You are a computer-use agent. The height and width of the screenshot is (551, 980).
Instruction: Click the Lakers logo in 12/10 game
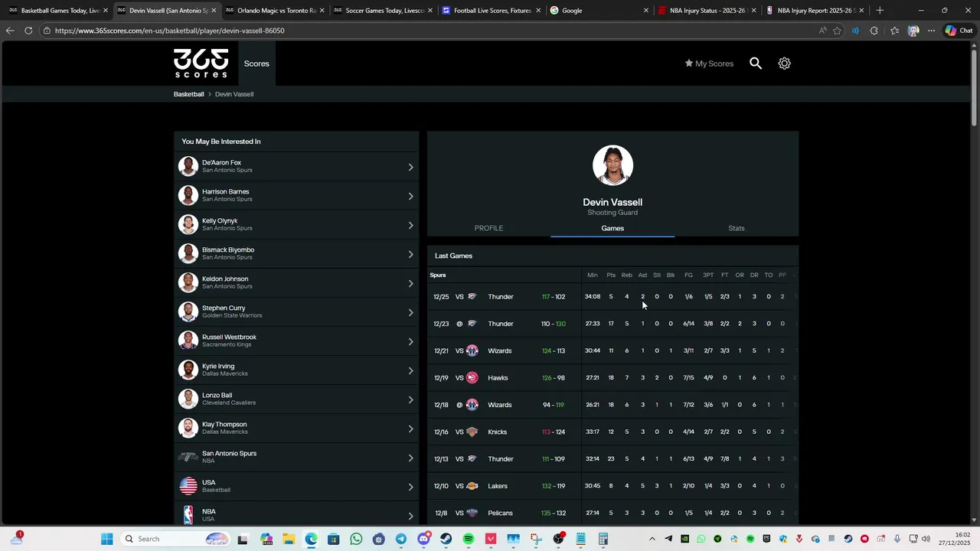[472, 486]
